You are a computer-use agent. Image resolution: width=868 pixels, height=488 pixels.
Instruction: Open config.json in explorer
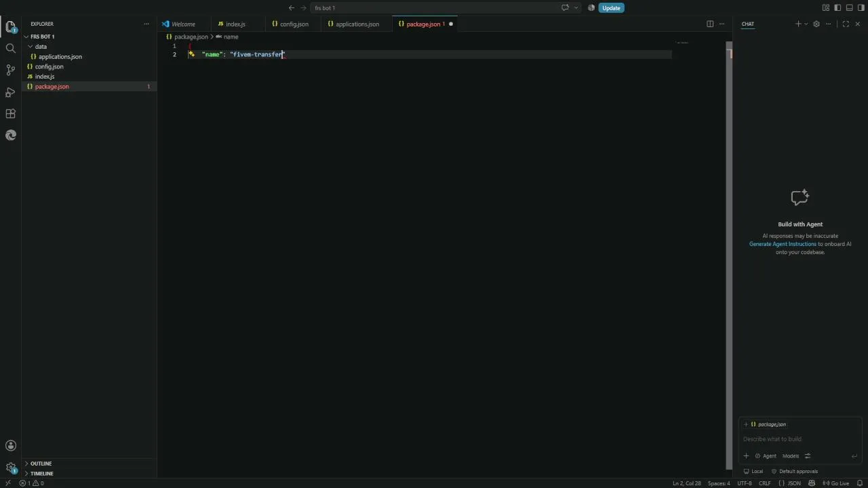click(90, 66)
